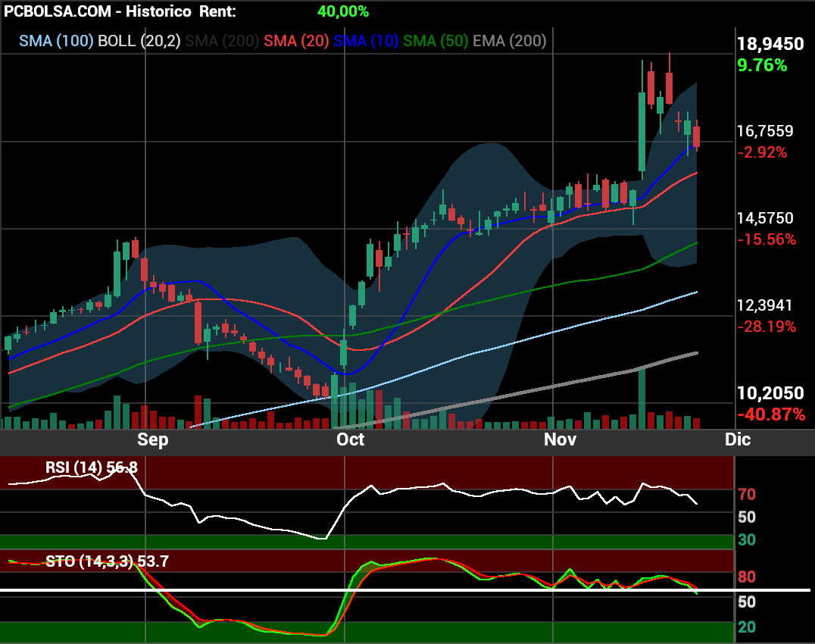
Task: Click the blue SMA (10) legend label
Action: pos(366,41)
